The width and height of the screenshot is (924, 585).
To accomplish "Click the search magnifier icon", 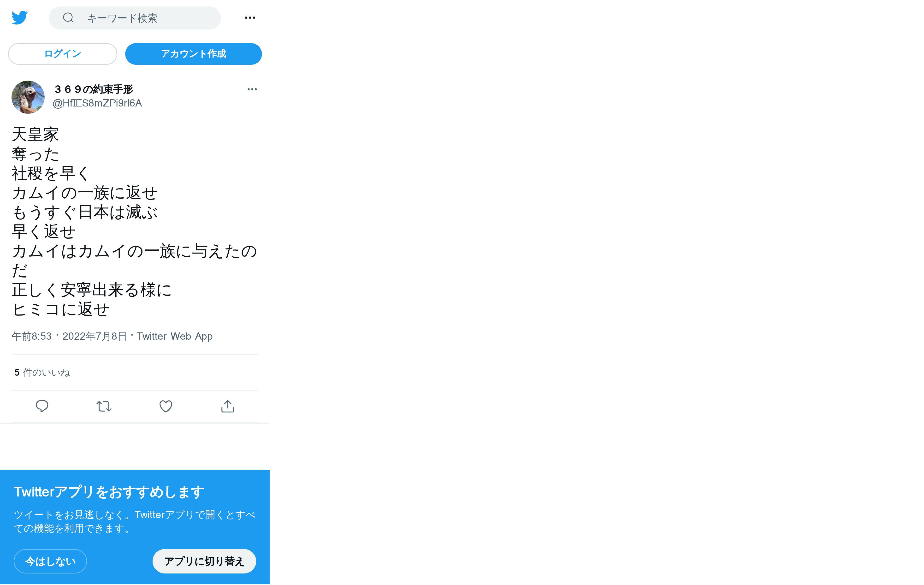I will click(x=68, y=18).
